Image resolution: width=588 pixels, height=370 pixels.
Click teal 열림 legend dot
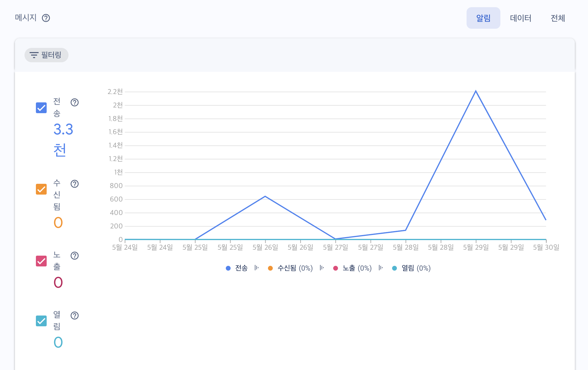pyautogui.click(x=394, y=268)
